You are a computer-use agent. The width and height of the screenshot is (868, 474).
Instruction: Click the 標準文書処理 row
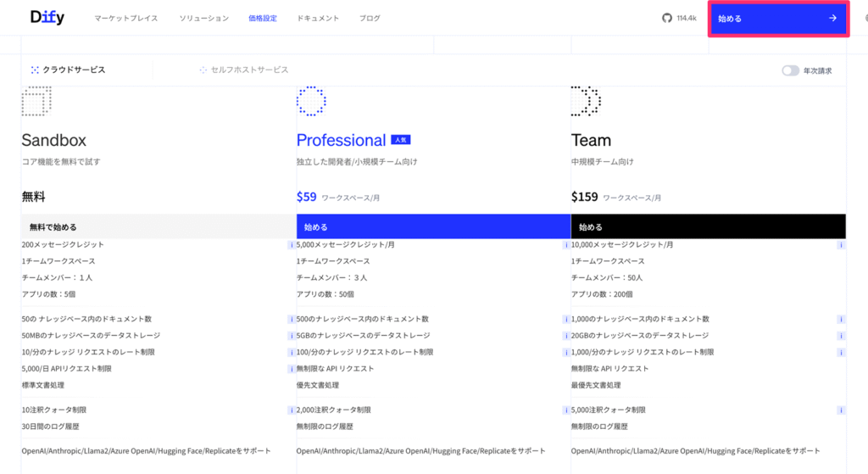pos(43,386)
